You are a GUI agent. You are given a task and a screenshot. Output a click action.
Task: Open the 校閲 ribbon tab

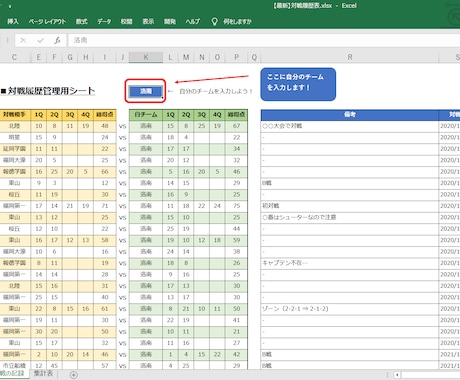point(127,22)
